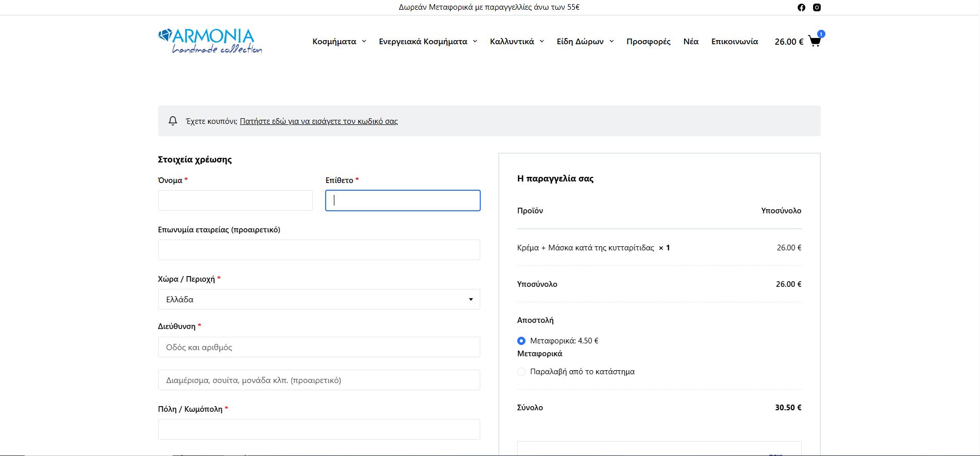
Task: Open the Προσφορές menu item
Action: pos(648,41)
